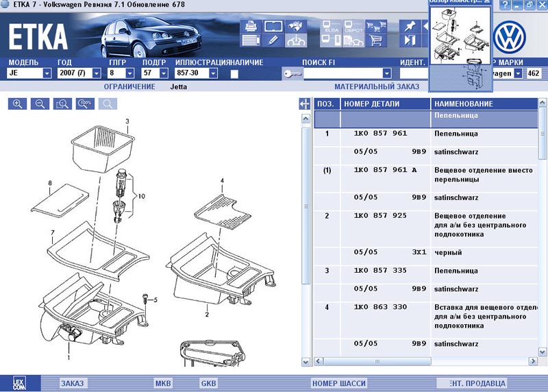The height and width of the screenshot is (392, 548).
Task: Click the МКВ button
Action: coord(163,383)
